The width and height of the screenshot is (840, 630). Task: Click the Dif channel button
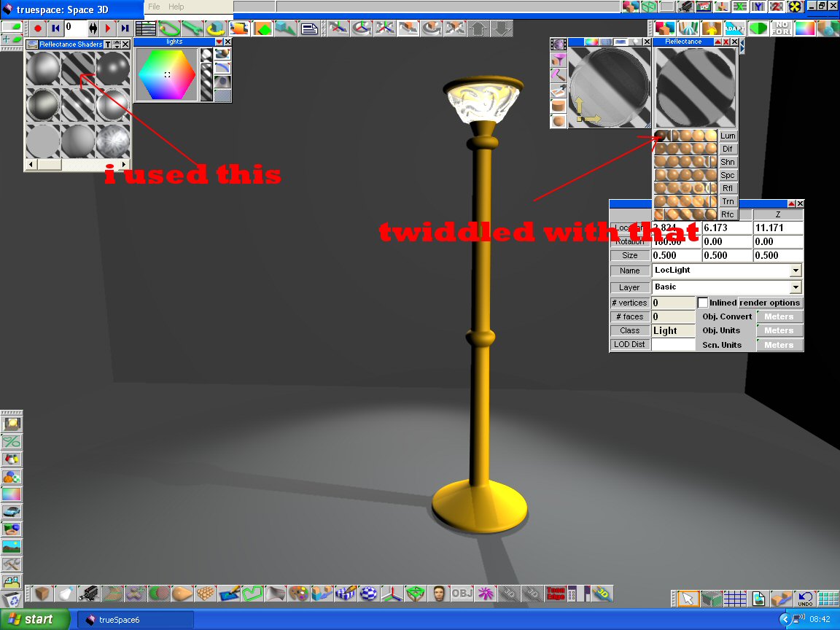pos(728,149)
